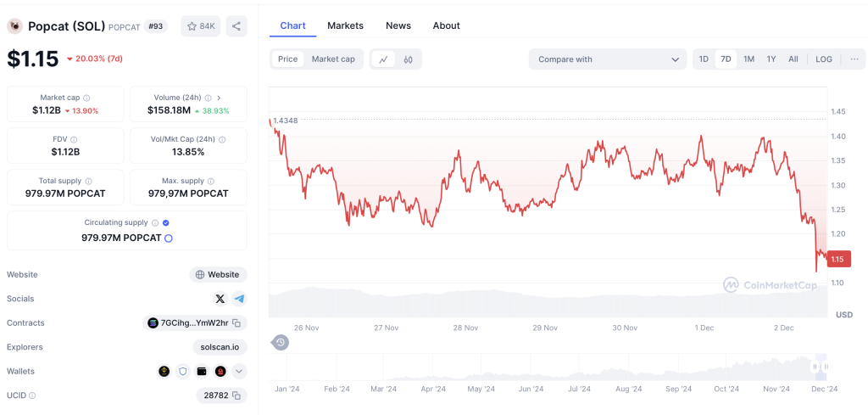Click the verified badge by Circulating supply
The width and height of the screenshot is (868, 415).
(166, 222)
